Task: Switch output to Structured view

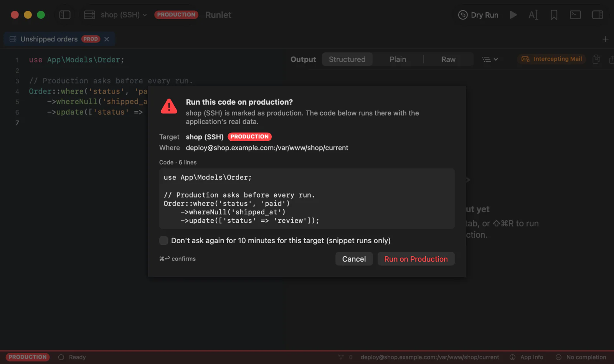Action: point(347,59)
